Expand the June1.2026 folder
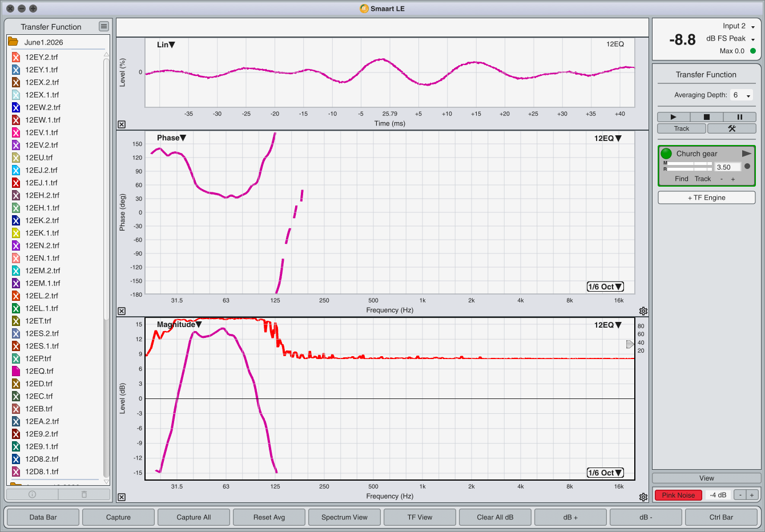This screenshot has width=765, height=532. point(13,42)
